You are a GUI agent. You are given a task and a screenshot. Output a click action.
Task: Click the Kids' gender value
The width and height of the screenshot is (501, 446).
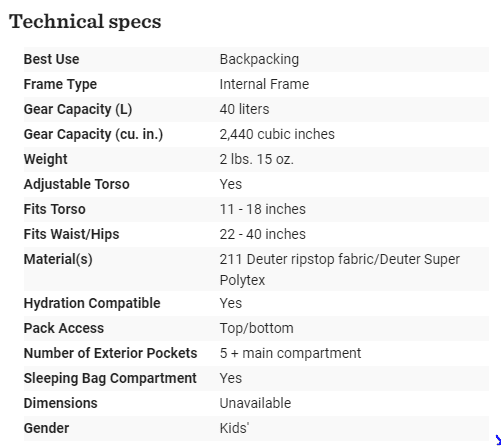pos(234,428)
